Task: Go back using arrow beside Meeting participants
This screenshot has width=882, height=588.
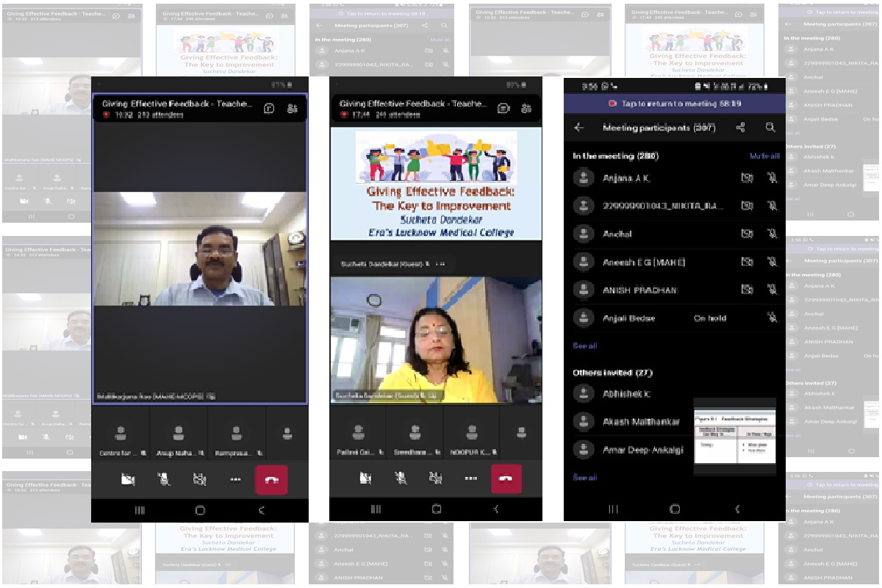Action: coord(579,128)
